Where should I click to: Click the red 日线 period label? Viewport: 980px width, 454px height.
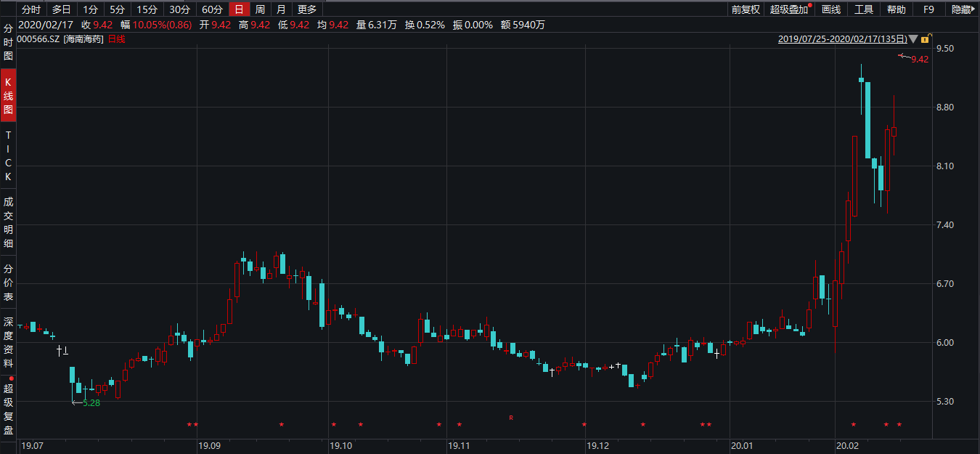[x=116, y=39]
